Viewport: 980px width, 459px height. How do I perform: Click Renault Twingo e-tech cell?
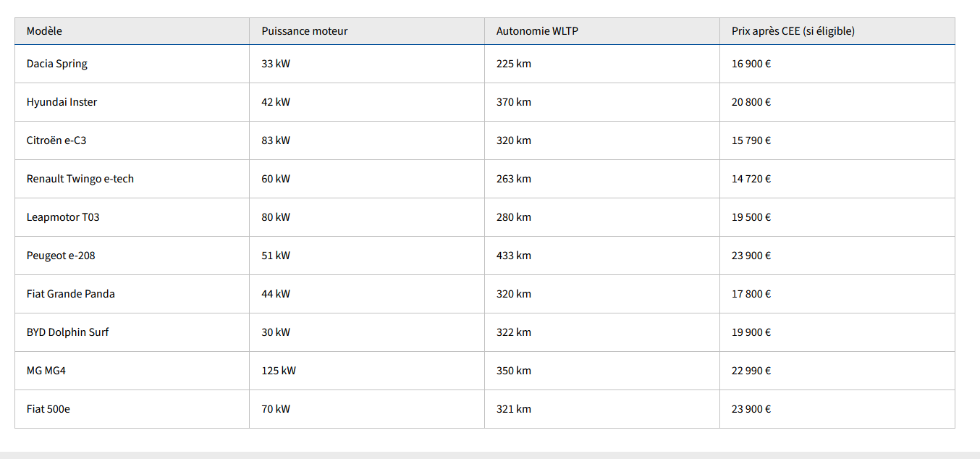pos(80,179)
